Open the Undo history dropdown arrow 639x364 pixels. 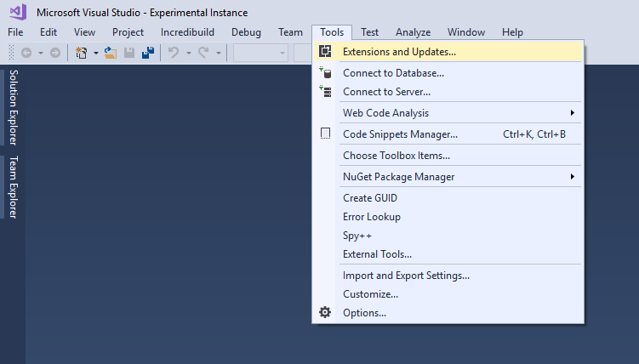188,53
